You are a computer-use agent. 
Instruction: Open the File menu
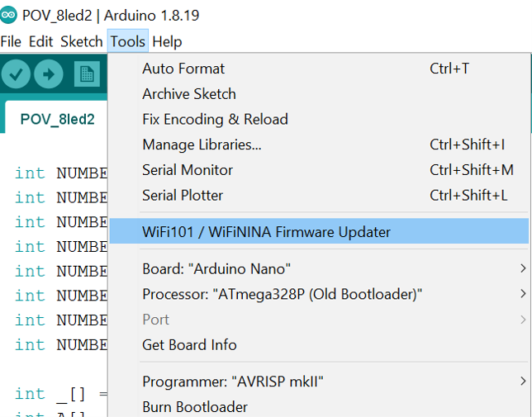11,41
